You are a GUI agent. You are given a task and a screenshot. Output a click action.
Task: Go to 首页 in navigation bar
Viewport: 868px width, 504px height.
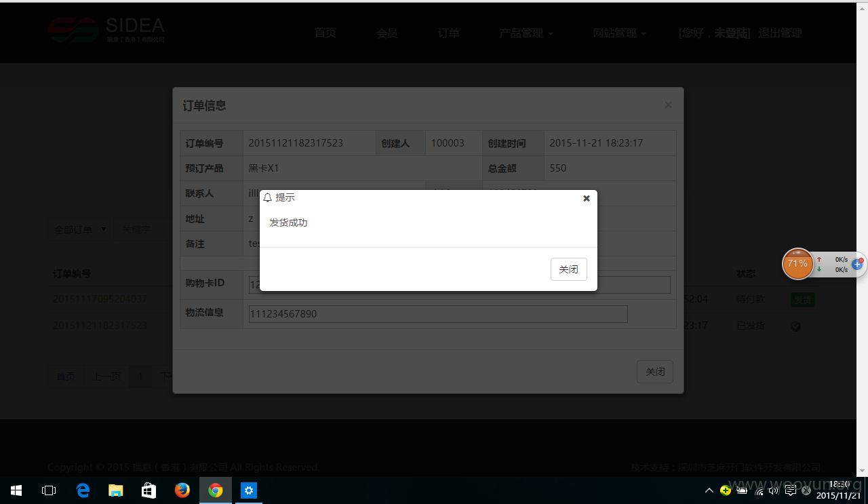click(x=325, y=33)
